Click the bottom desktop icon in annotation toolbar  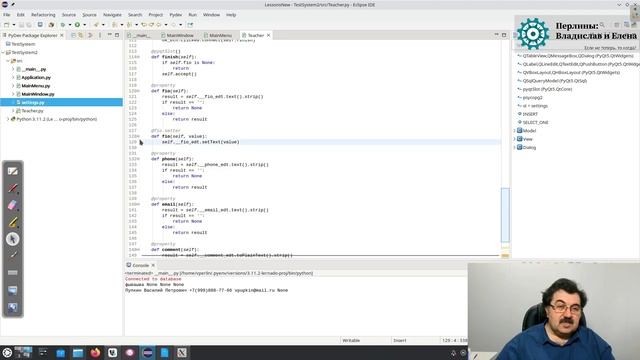coord(13,307)
